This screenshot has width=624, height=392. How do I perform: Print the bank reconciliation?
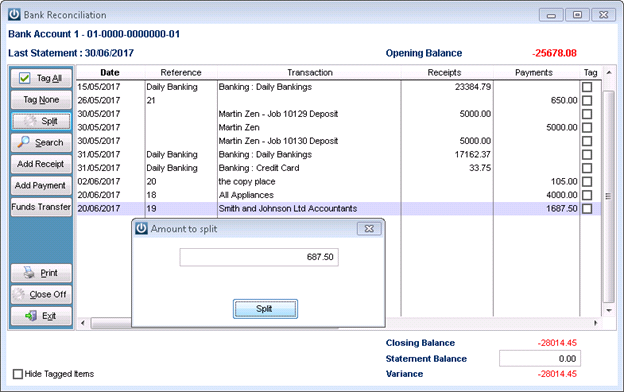pyautogui.click(x=41, y=273)
